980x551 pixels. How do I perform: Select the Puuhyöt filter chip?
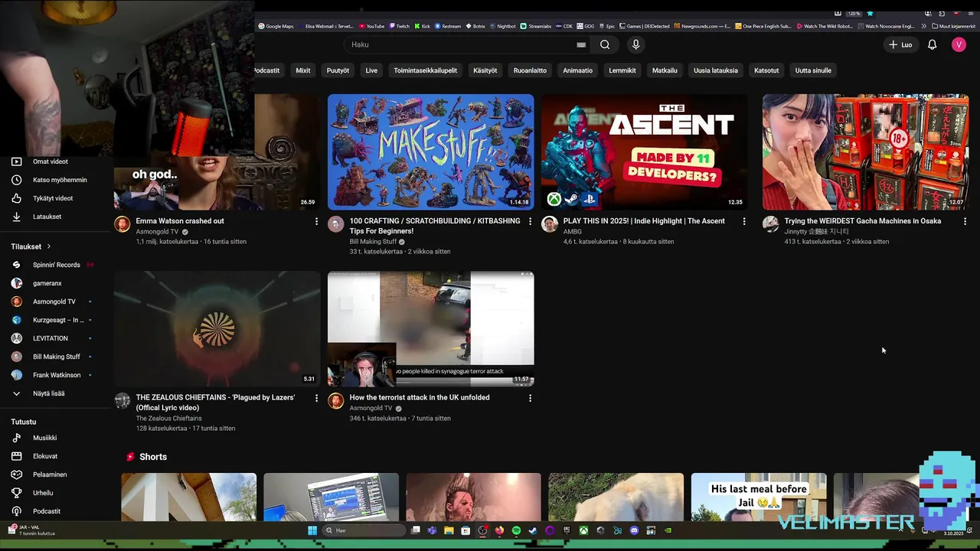pos(338,70)
